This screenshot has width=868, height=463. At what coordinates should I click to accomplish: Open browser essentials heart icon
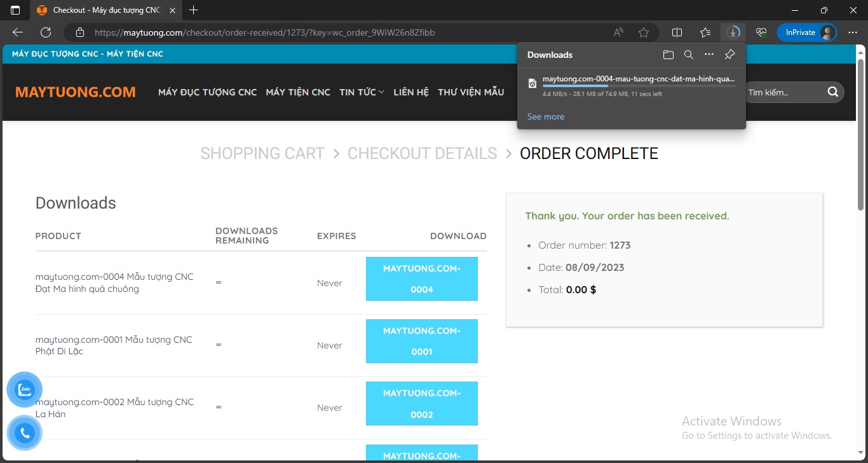pyautogui.click(x=761, y=32)
